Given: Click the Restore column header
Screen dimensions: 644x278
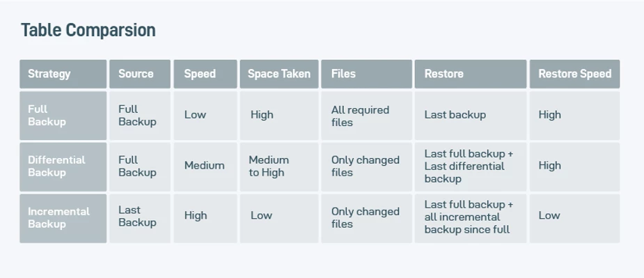Looking at the screenshot, I should [x=470, y=74].
